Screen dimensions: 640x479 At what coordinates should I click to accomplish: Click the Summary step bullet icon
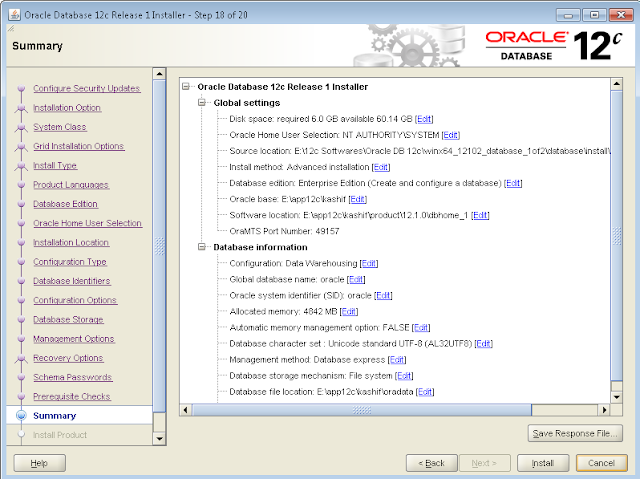[21, 415]
